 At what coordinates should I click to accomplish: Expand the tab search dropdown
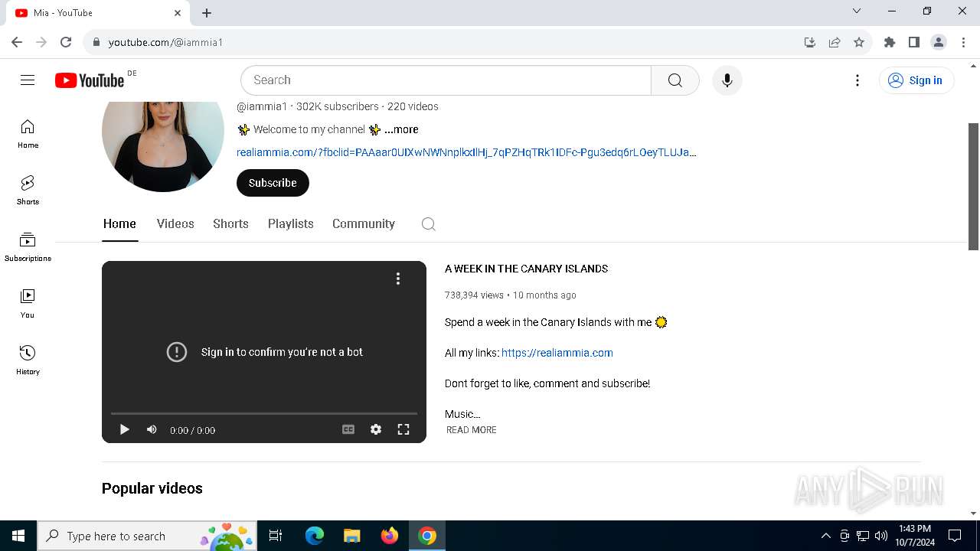[x=857, y=11]
